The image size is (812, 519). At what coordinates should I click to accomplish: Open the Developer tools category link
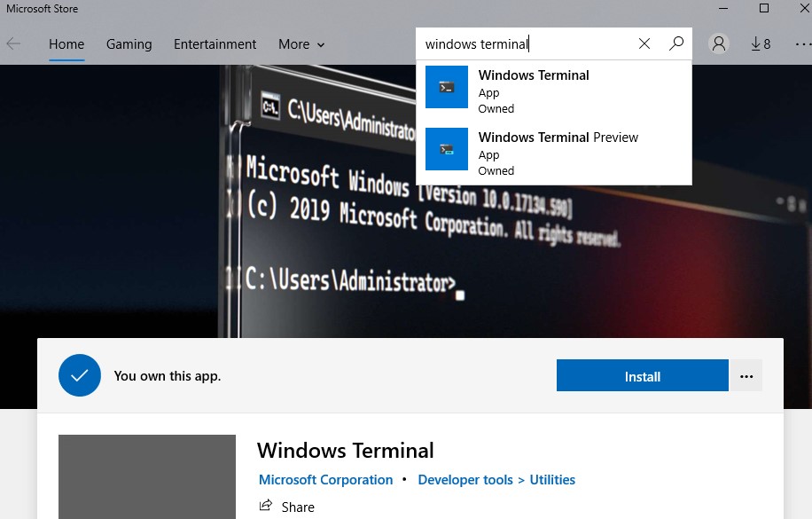click(465, 480)
